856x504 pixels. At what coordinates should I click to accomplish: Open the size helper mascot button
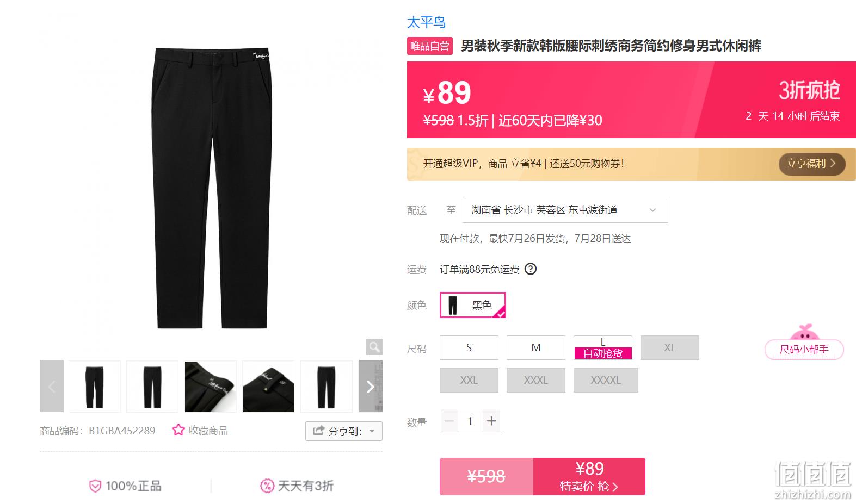[804, 343]
